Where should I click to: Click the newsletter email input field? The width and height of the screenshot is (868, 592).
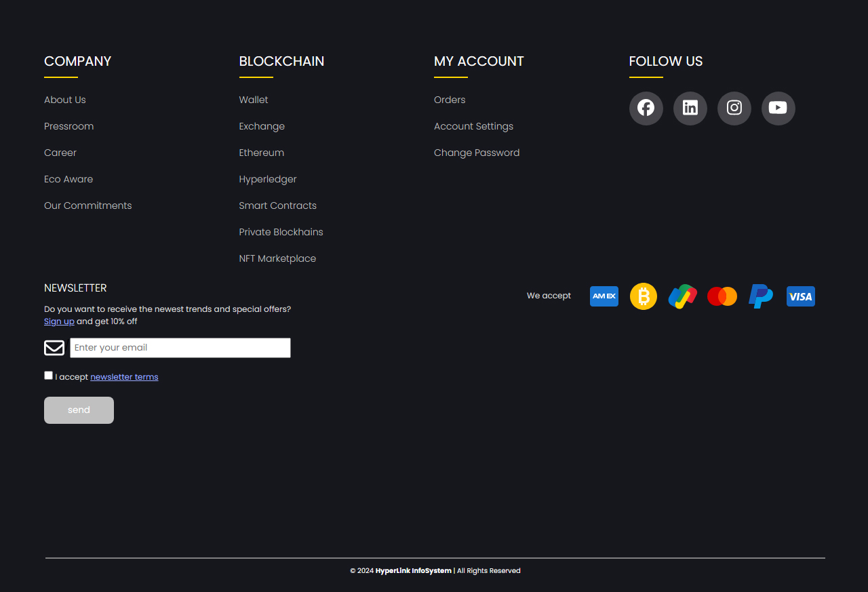(180, 348)
